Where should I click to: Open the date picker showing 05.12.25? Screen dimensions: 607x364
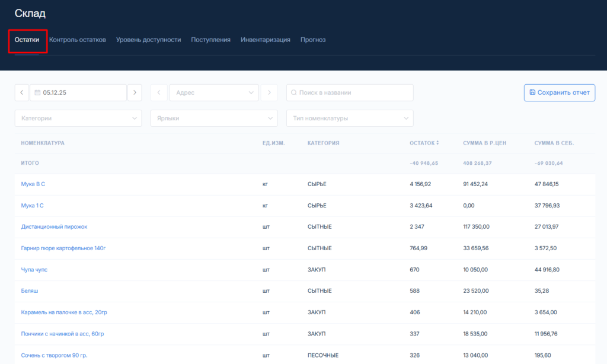click(78, 92)
